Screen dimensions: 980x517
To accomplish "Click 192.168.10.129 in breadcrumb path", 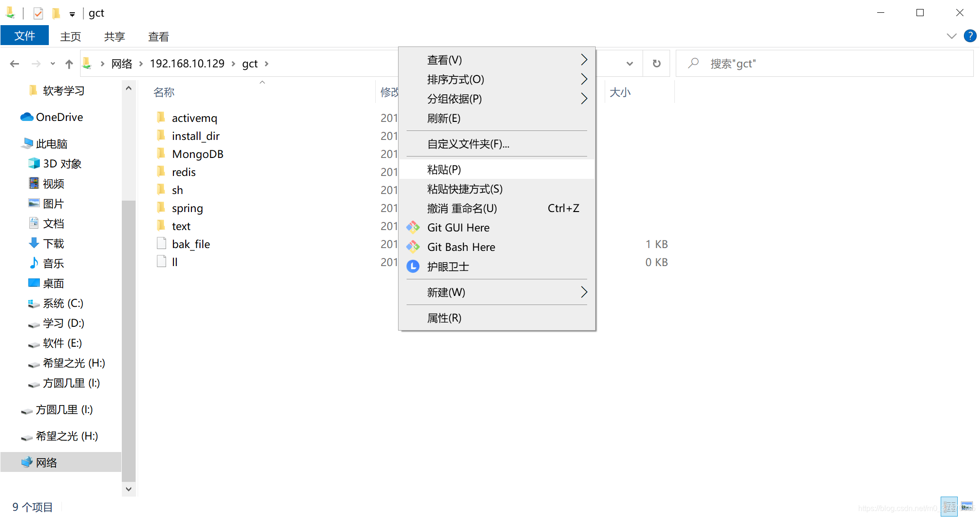I will (x=187, y=64).
